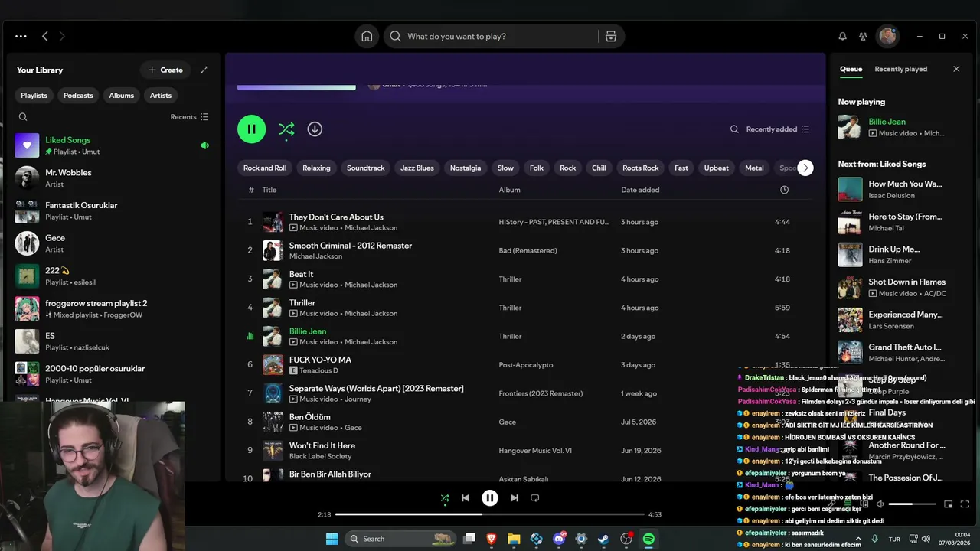Toggle shuffle in the bottom player bar
The image size is (980, 551).
445,498
